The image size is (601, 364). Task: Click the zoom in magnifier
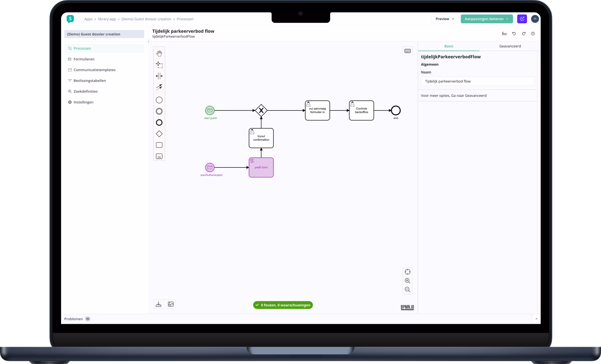point(407,281)
